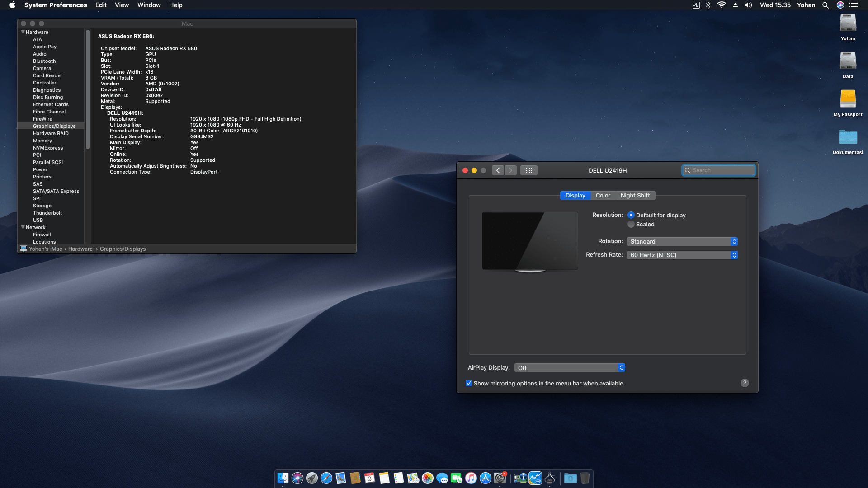This screenshot has height=488, width=868.
Task: Open Spotlight search in the menu bar
Action: tap(826, 5)
